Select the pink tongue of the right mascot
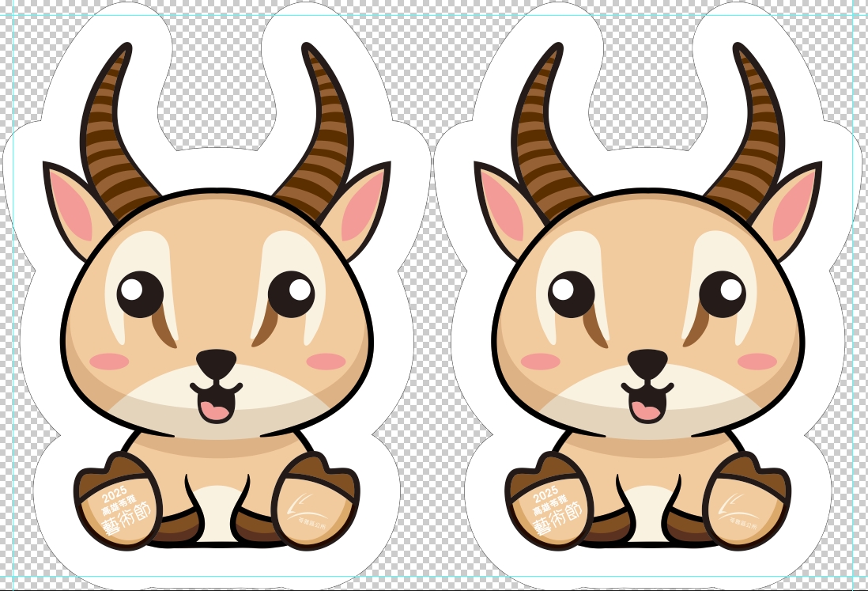The image size is (868, 591). [x=644, y=410]
